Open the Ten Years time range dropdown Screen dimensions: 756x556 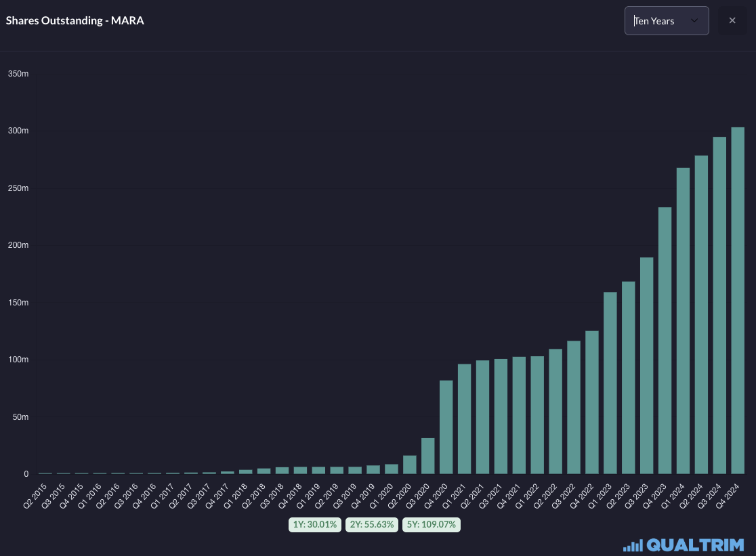[666, 21]
